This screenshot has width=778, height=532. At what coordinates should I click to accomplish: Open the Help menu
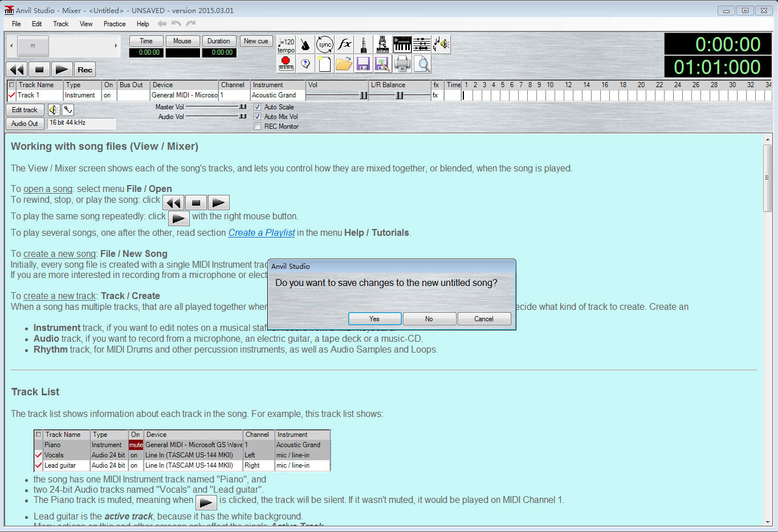point(143,24)
